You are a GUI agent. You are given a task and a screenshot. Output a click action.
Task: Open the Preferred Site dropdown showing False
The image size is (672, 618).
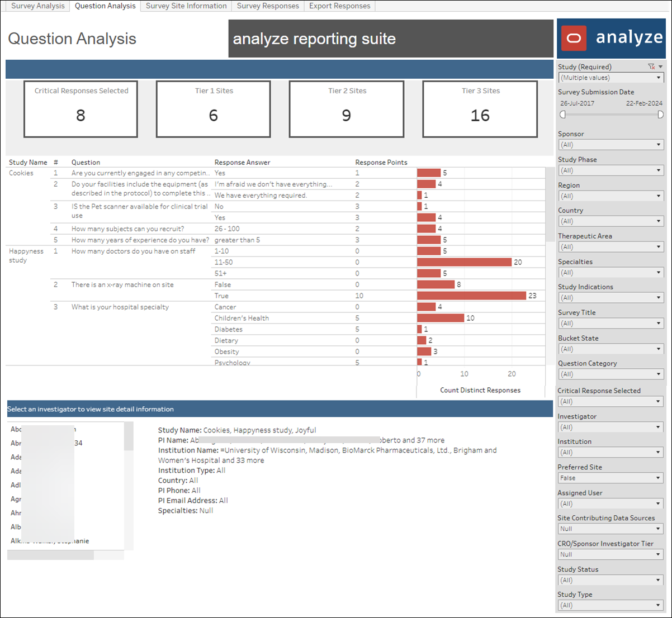(x=611, y=478)
